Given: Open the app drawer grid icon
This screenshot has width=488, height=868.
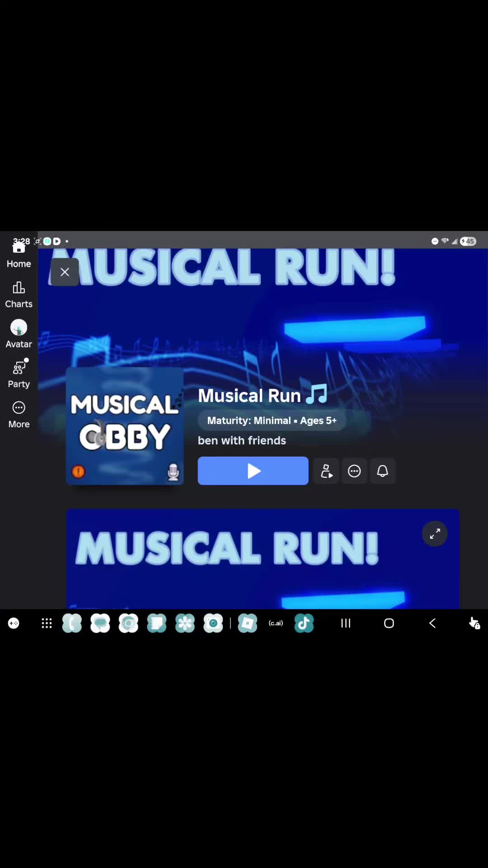Looking at the screenshot, I should click(x=47, y=623).
